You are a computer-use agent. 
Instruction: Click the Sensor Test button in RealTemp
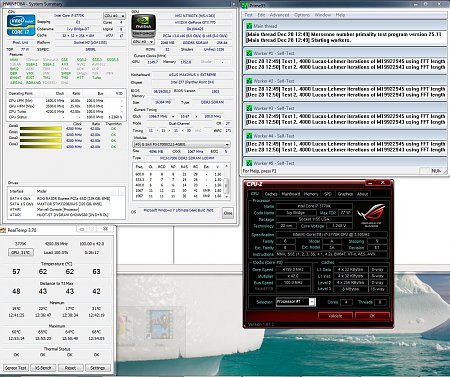(15, 368)
